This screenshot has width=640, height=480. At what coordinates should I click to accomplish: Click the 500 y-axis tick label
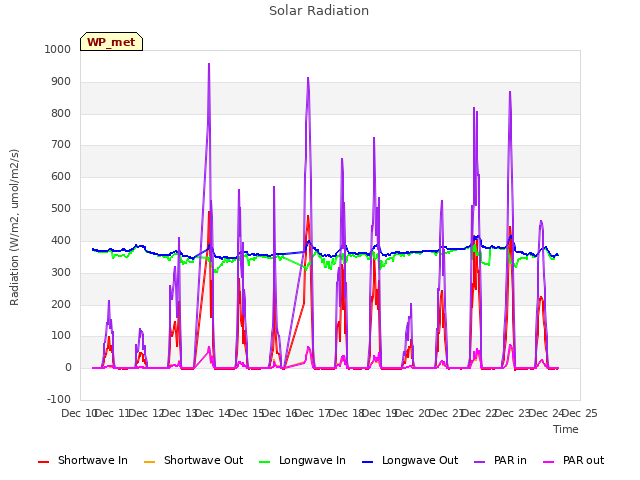tap(60, 209)
